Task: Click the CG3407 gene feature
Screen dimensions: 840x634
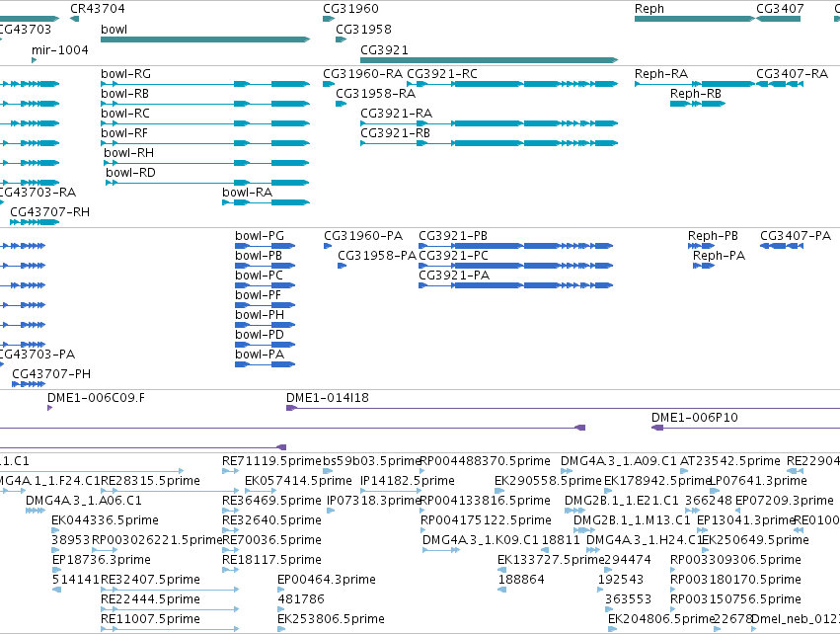Action: [x=779, y=19]
